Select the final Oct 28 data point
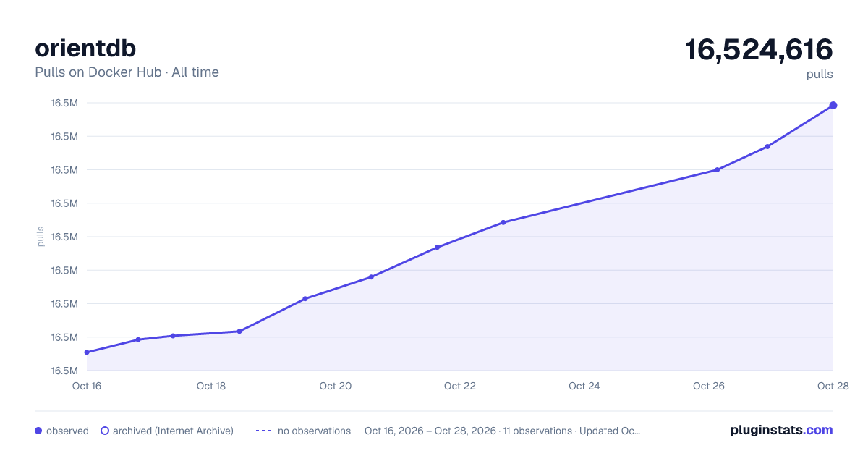Image resolution: width=868 pixels, height=456 pixels. tap(833, 106)
